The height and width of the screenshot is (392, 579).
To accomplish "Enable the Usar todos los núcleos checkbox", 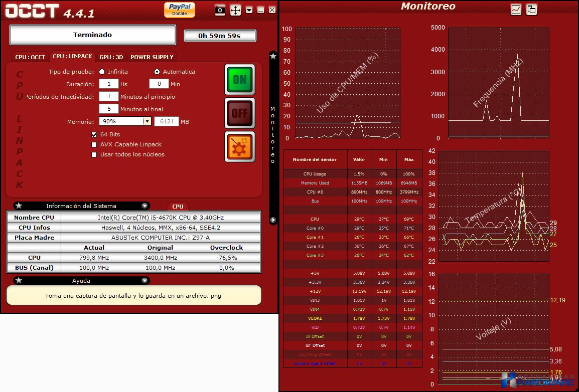I will point(94,154).
